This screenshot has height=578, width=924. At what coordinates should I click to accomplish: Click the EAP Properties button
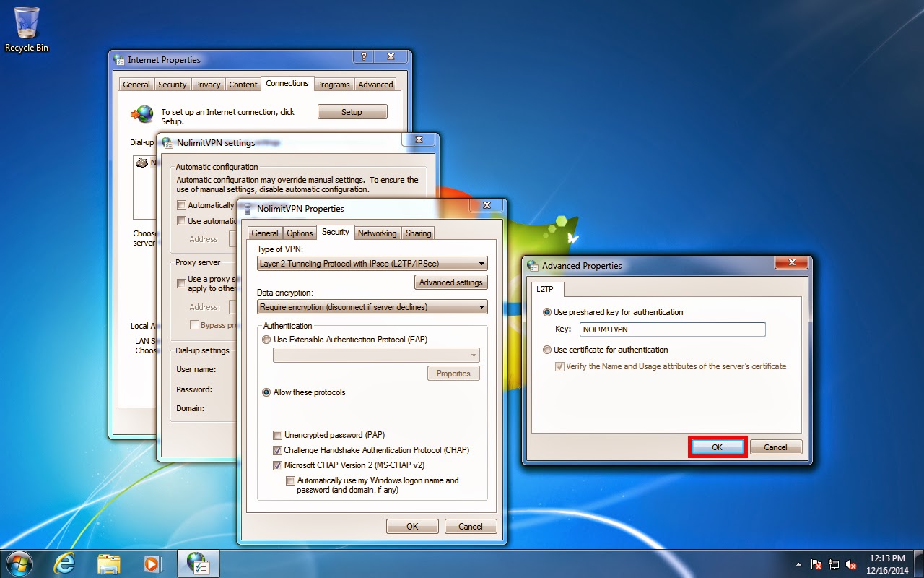[x=453, y=374]
